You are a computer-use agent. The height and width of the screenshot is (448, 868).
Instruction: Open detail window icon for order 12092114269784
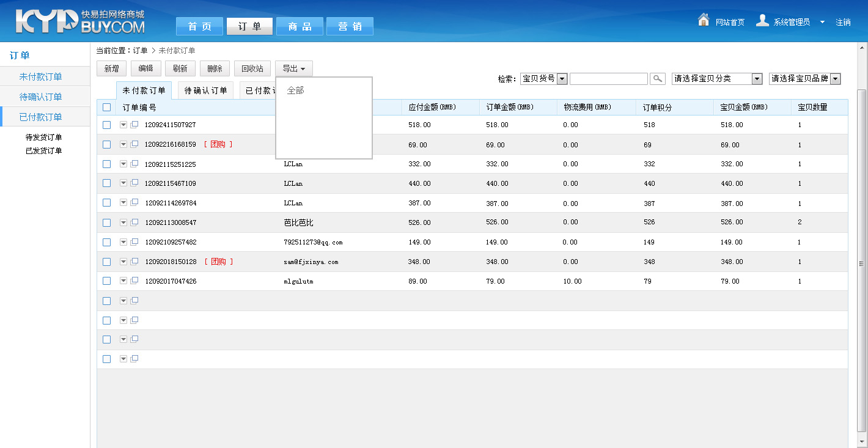click(x=134, y=202)
